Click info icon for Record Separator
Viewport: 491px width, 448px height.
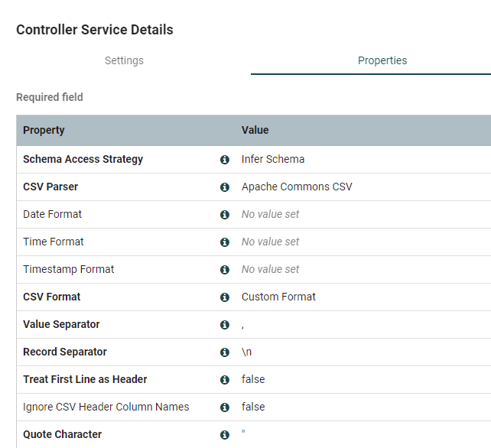(225, 352)
